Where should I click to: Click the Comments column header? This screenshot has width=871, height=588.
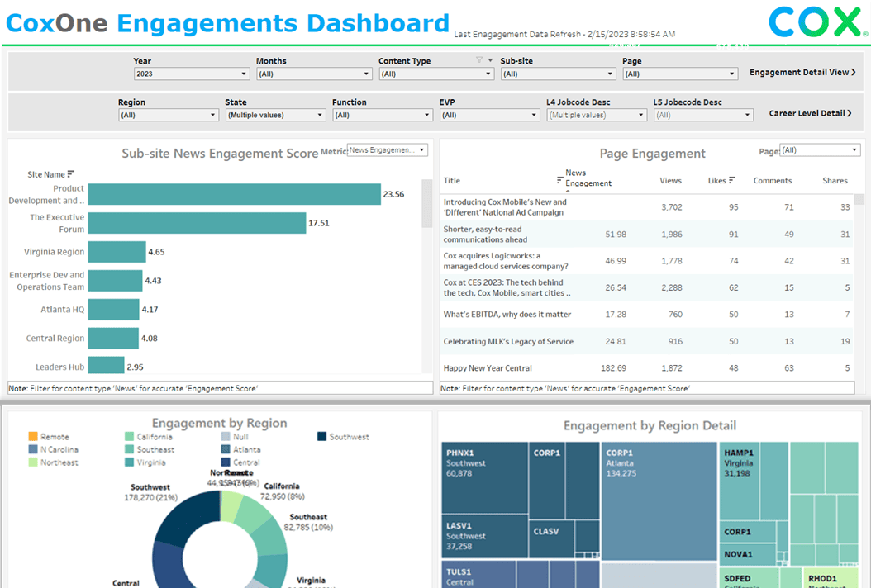coord(772,181)
